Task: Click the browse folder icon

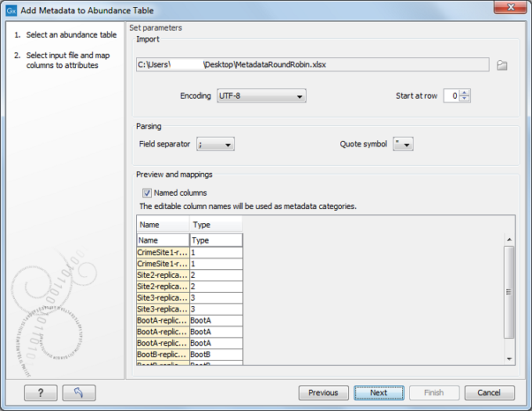Action: (x=502, y=65)
